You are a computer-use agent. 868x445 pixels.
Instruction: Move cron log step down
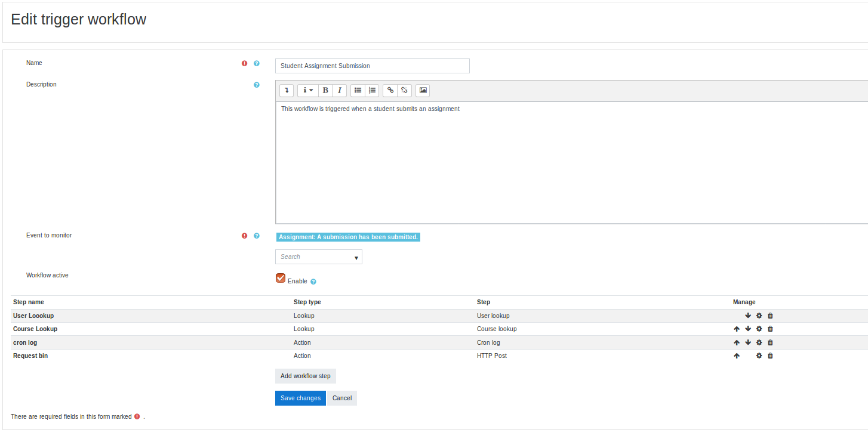click(x=748, y=342)
